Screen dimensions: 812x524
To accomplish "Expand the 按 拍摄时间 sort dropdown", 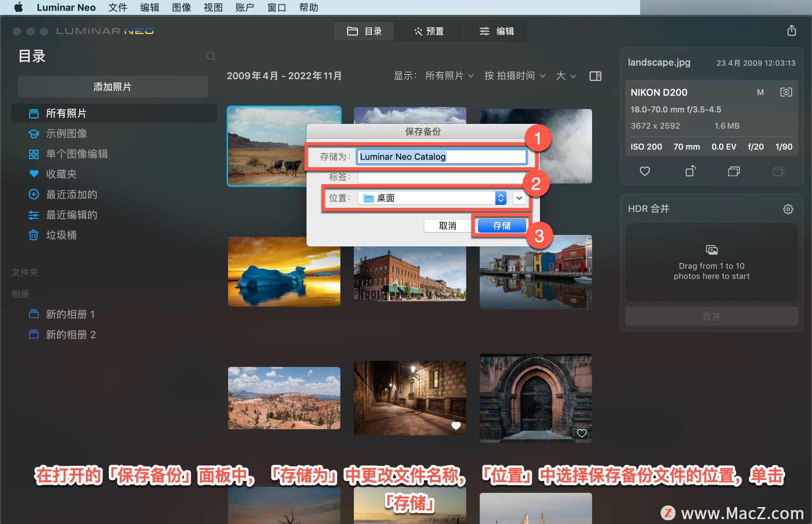I will [515, 76].
